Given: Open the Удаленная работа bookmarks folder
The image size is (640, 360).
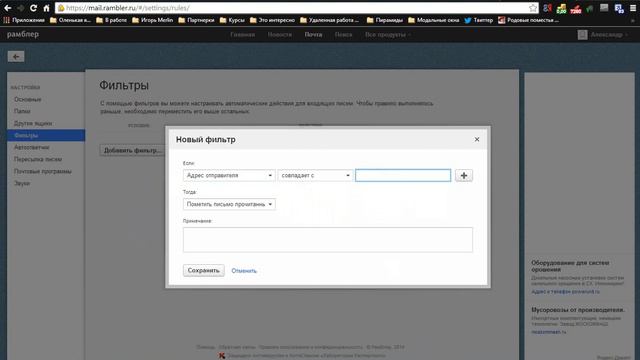Looking at the screenshot, I should click(329, 20).
